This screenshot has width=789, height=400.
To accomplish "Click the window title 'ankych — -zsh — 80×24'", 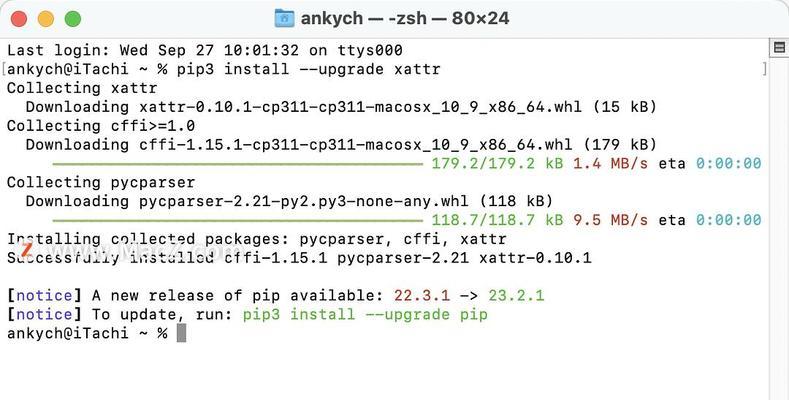I will (x=405, y=19).
